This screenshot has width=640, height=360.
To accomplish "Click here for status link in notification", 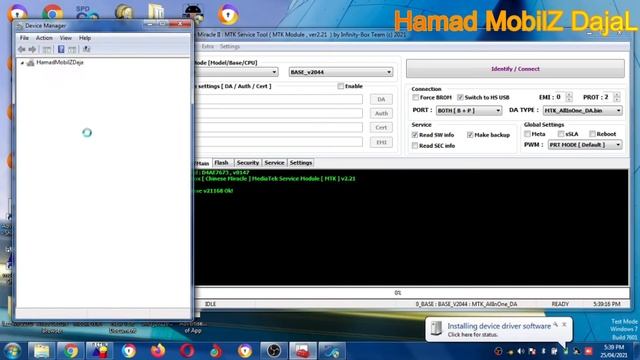I will tap(473, 335).
